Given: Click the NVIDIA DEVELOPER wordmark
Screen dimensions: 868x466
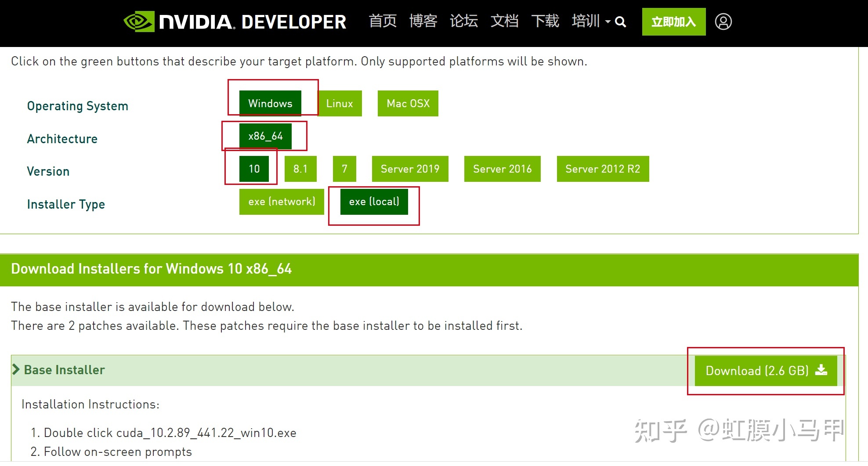Looking at the screenshot, I should (x=253, y=22).
